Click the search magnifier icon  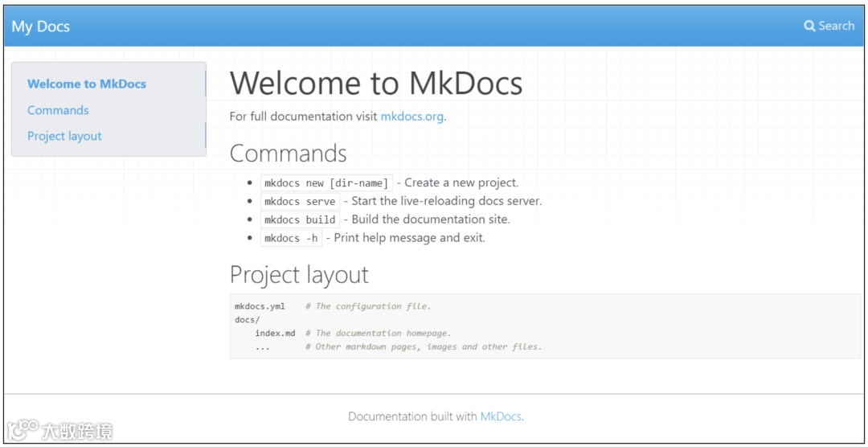tap(809, 26)
